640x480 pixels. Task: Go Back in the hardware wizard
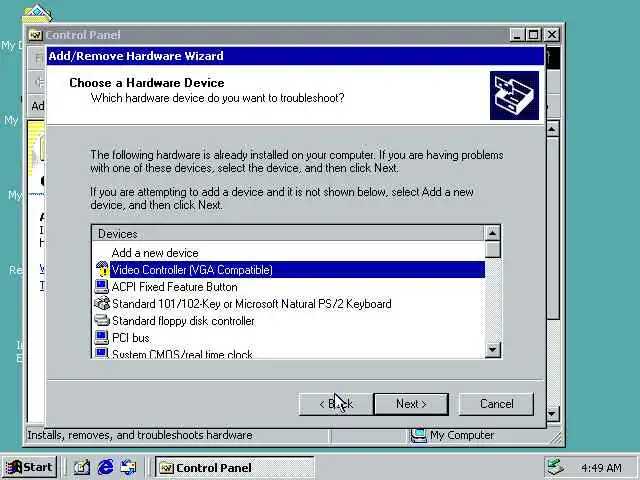336,404
